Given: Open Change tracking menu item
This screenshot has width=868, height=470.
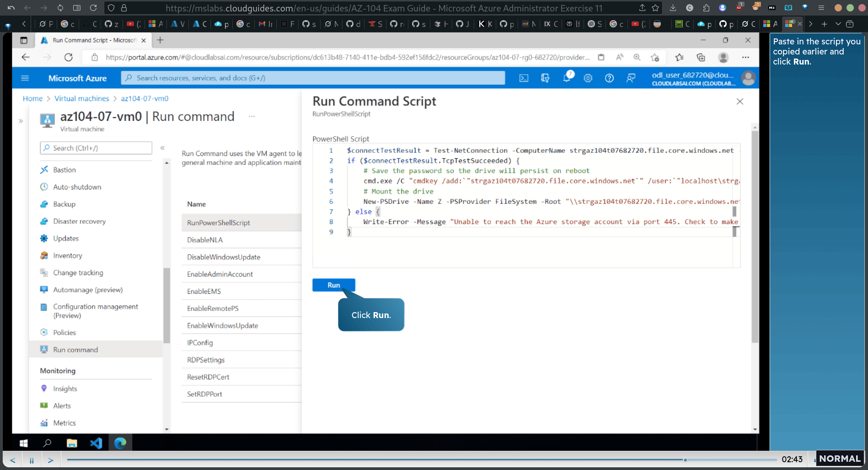Looking at the screenshot, I should coord(78,273).
